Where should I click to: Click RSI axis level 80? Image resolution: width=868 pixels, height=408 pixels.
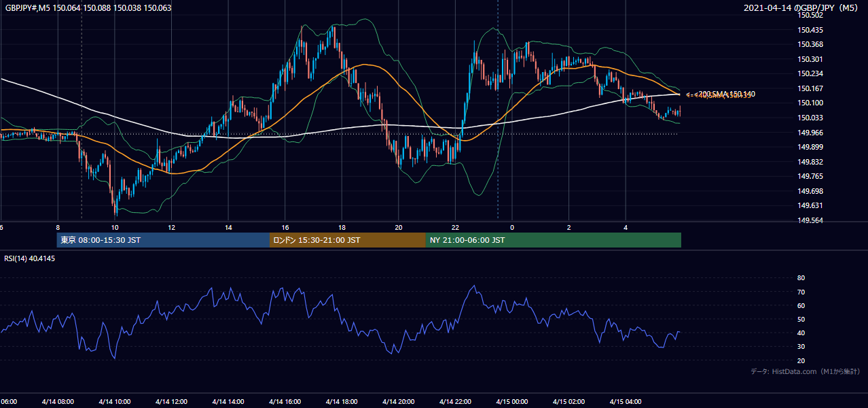801,278
